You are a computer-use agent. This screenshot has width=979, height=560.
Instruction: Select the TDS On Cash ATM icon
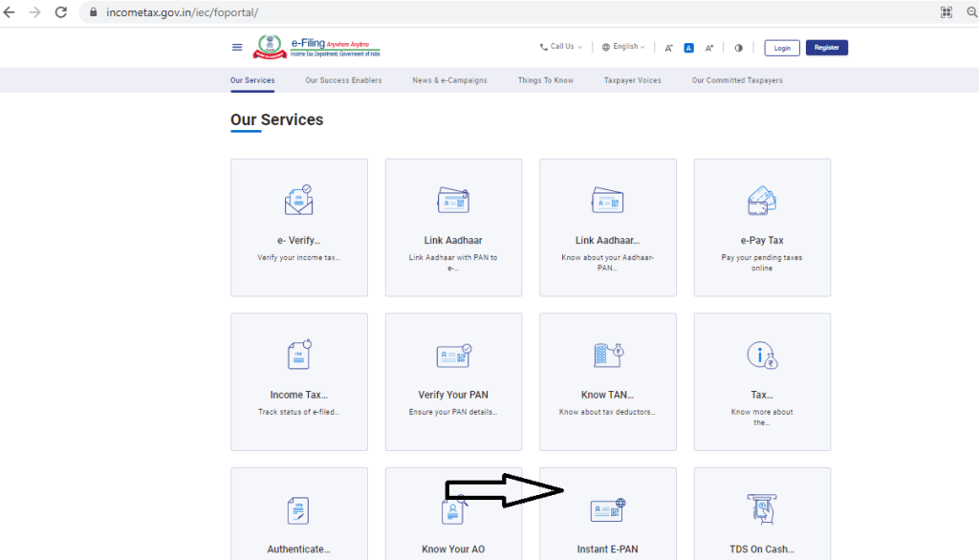coord(762,510)
